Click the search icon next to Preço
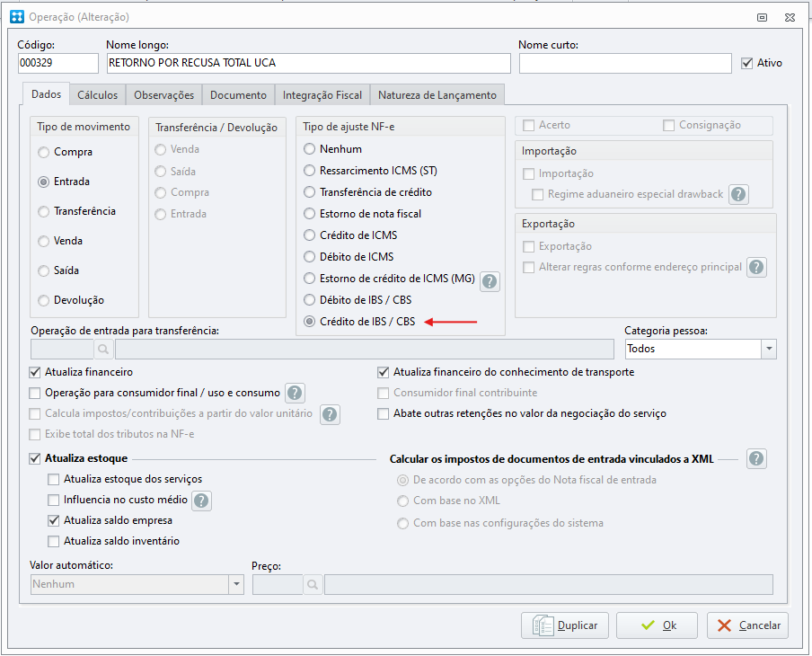 coord(313,584)
